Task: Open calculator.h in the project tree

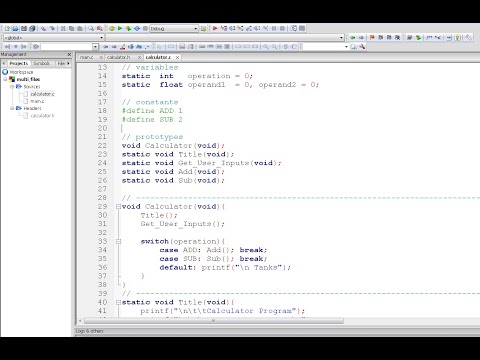Action: [x=42, y=116]
